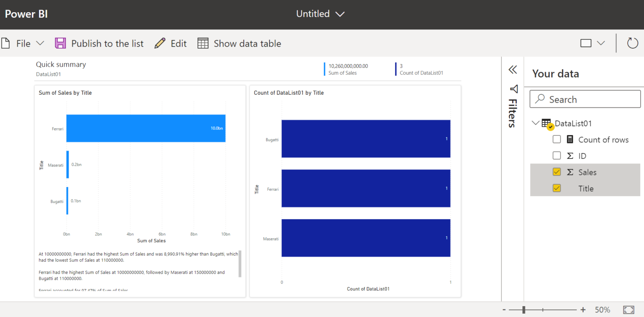Viewport: 644px width, 317px height.
Task: Check the ID field checkbox
Action: (557, 156)
